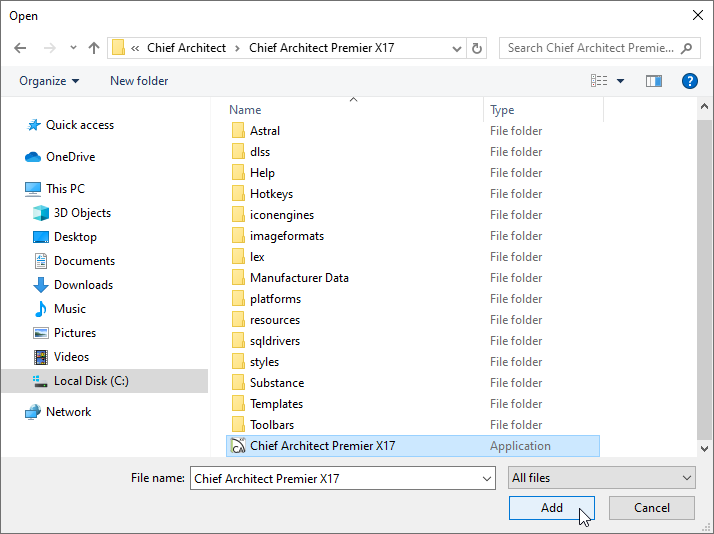Refresh the folder listing
The image size is (714, 534).
point(476,48)
